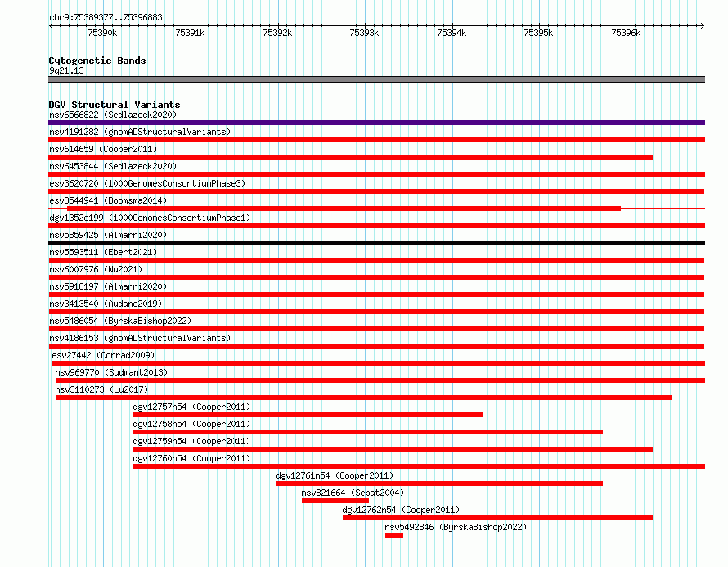This screenshot has height=567, width=728.
Task: Click the right arrow of the ruler
Action: tap(702, 25)
